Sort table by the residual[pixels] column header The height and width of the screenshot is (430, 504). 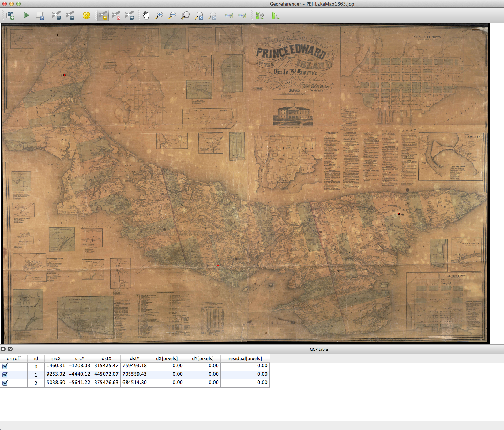pos(245,358)
